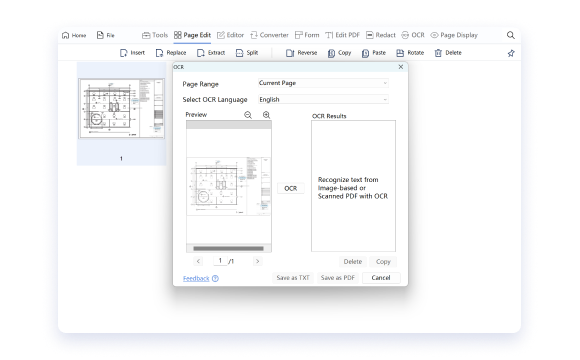Choose the Split document tool
This screenshot has height=360, width=580.
click(x=247, y=53)
